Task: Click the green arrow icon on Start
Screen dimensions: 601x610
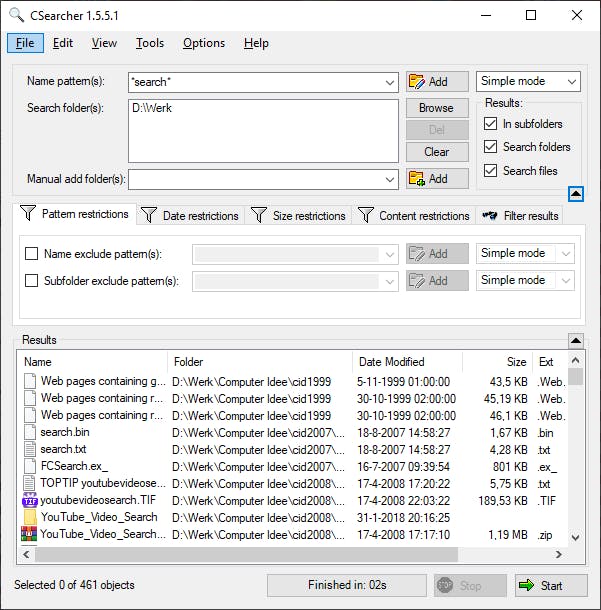Action: click(x=527, y=585)
